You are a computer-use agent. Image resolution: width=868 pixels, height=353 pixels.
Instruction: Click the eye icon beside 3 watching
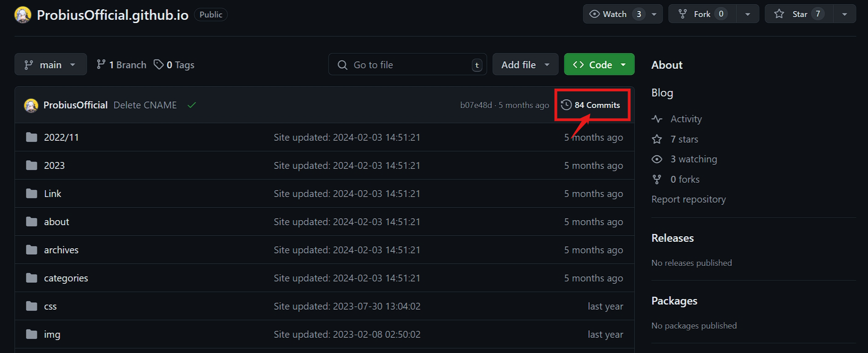(x=657, y=159)
